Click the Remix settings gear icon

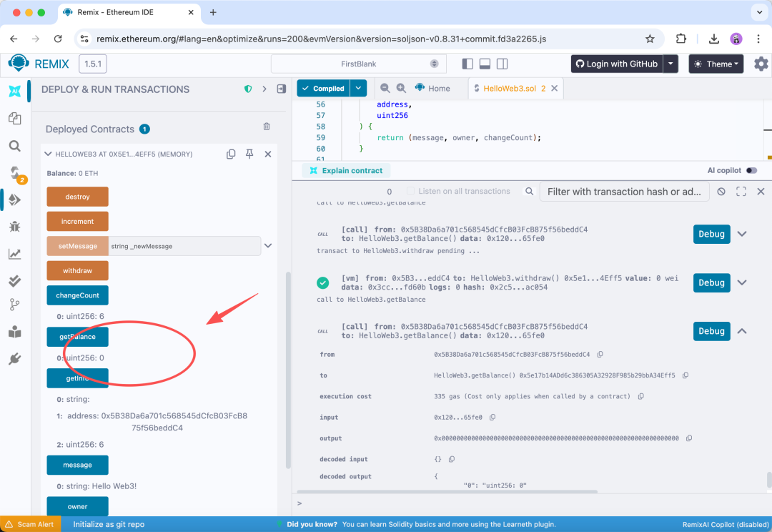tap(761, 64)
